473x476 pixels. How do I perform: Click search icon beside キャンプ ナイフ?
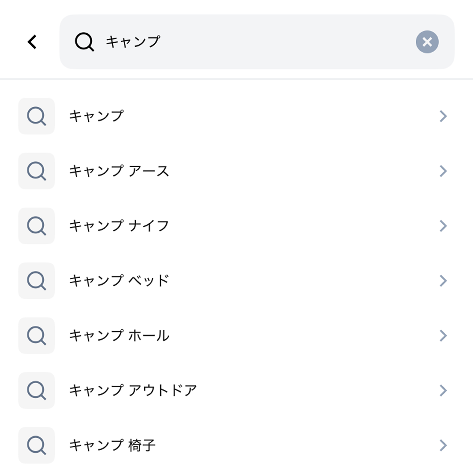coord(36,226)
